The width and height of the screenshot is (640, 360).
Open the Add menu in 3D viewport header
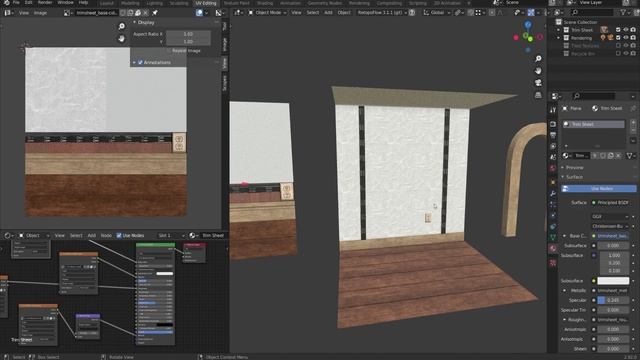pos(328,13)
